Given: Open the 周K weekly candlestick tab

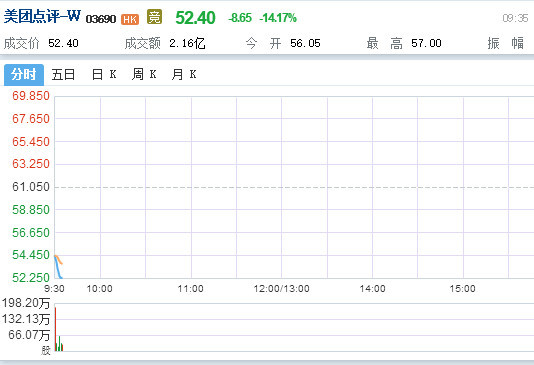Looking at the screenshot, I should [144, 74].
